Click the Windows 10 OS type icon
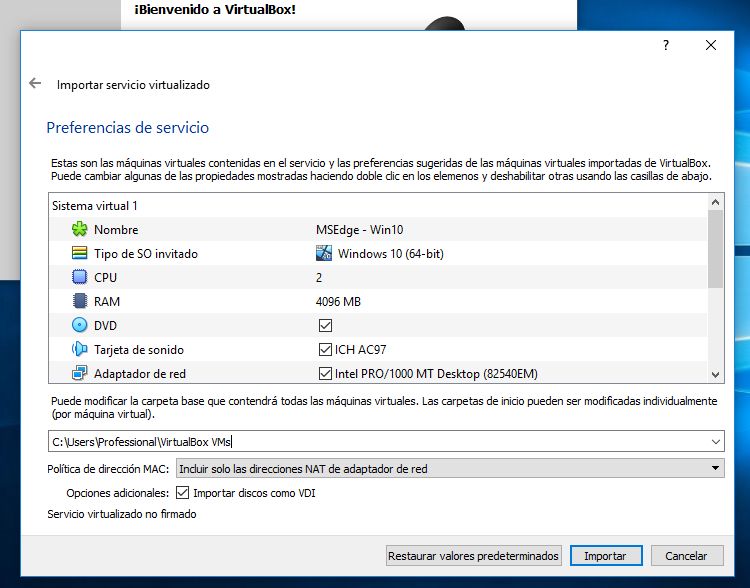 click(x=324, y=253)
